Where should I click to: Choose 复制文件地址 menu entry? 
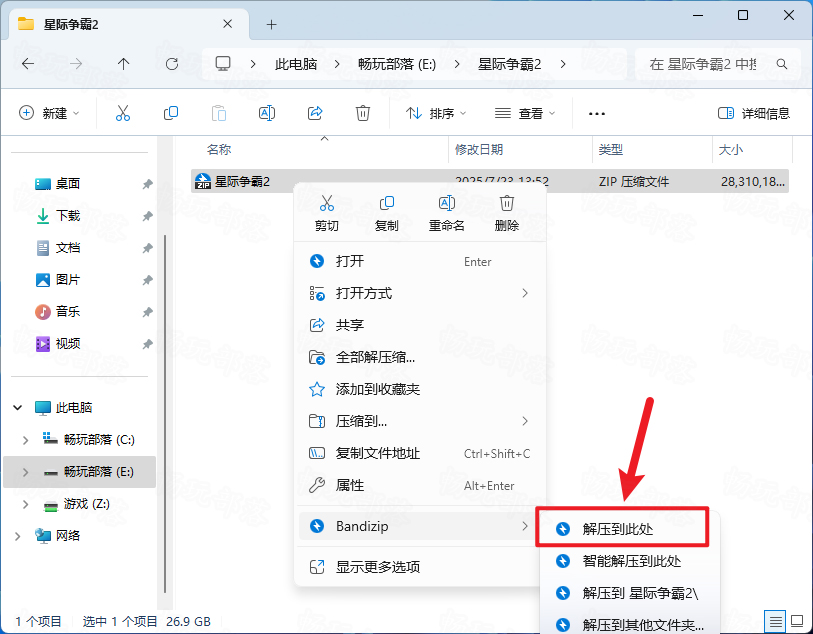[420, 453]
